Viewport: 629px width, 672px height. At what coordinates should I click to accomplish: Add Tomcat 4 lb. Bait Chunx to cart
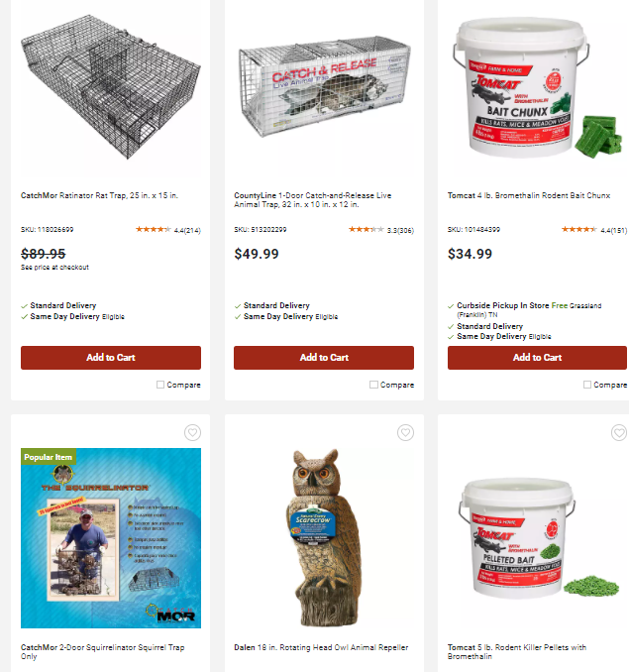click(x=537, y=358)
